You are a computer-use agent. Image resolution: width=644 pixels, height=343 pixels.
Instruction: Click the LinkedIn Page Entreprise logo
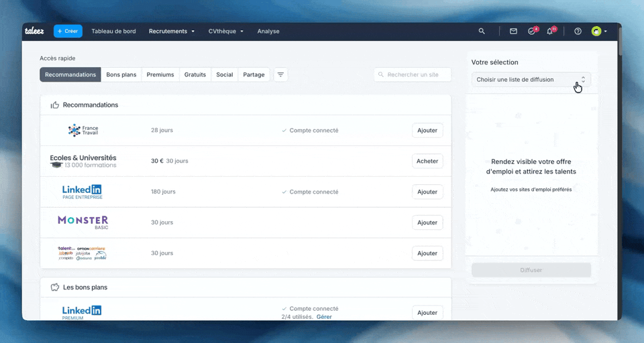coord(82,192)
